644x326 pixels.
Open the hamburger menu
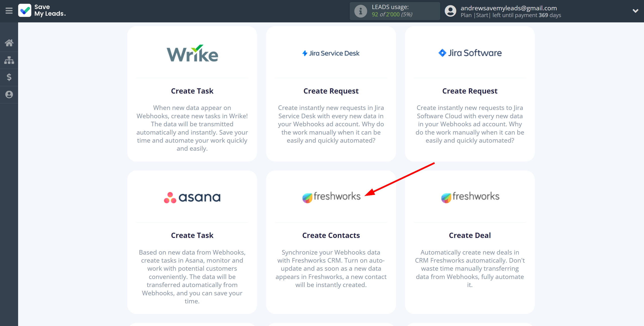9,11
